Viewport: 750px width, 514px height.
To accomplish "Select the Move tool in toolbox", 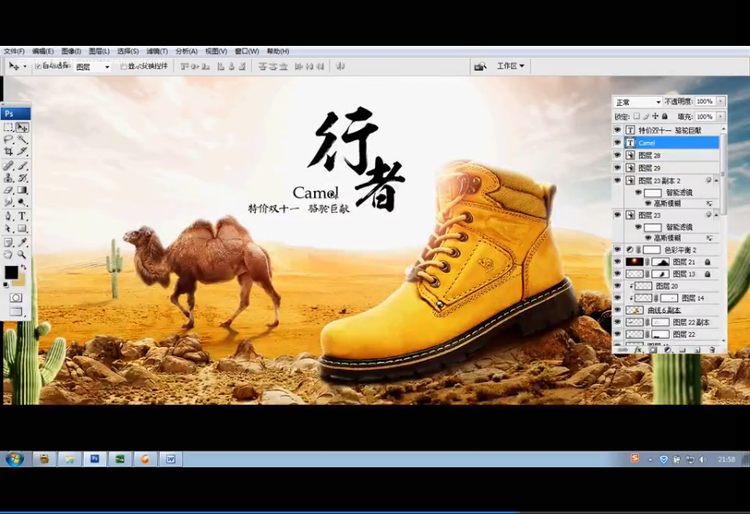I will (x=22, y=128).
